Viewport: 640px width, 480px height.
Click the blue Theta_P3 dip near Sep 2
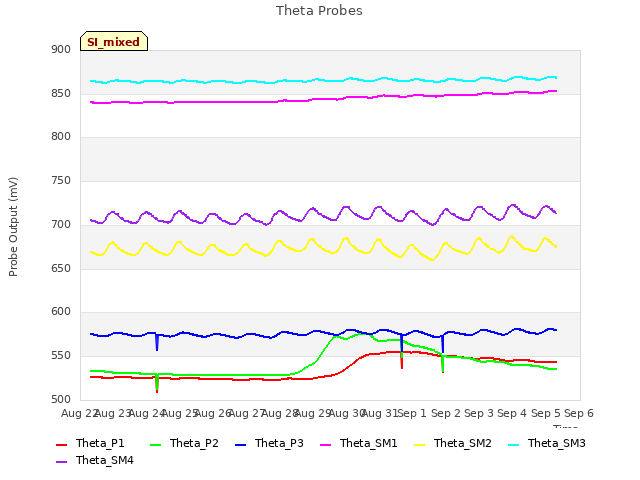pos(443,345)
